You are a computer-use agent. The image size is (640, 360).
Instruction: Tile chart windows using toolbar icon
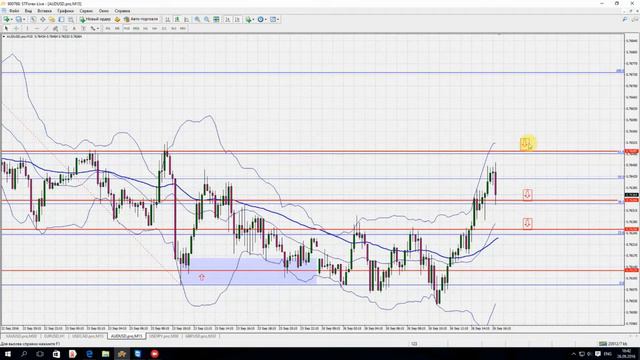(216, 19)
